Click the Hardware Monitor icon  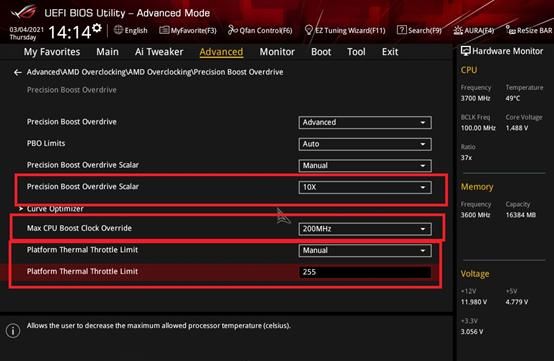pos(465,51)
